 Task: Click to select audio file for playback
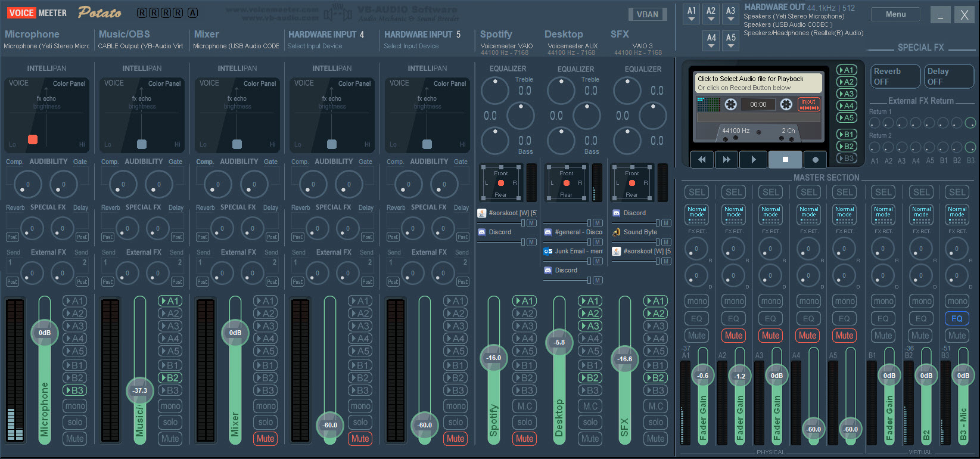[x=759, y=83]
